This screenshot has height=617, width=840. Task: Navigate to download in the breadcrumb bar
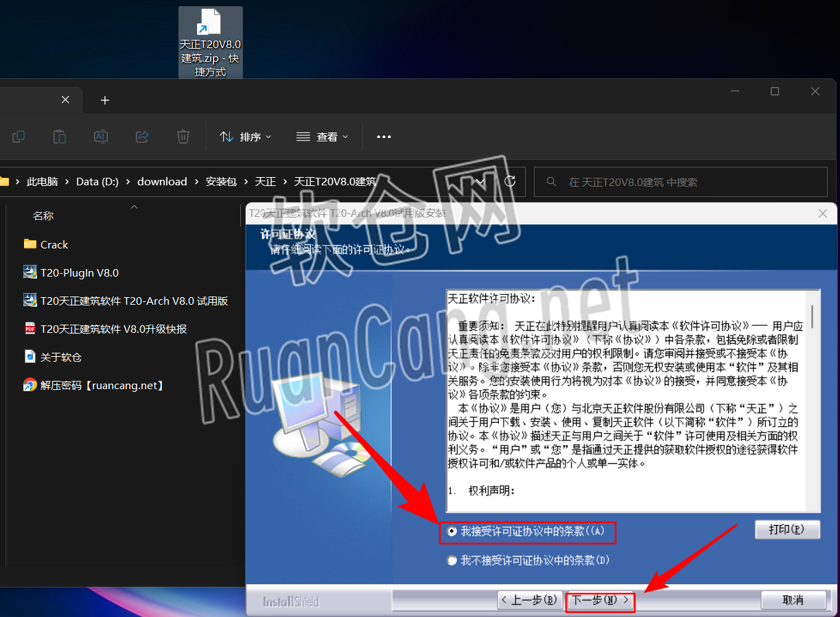tap(162, 181)
